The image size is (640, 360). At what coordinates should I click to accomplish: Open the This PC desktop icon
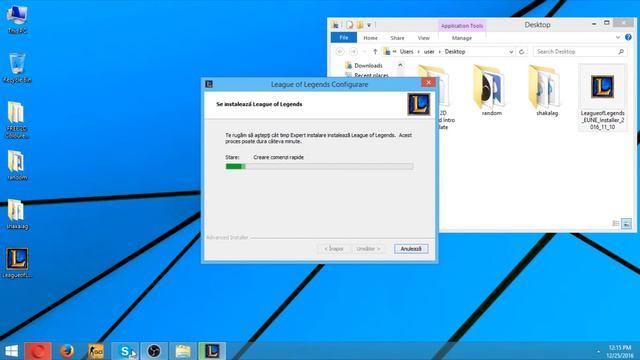click(x=17, y=19)
